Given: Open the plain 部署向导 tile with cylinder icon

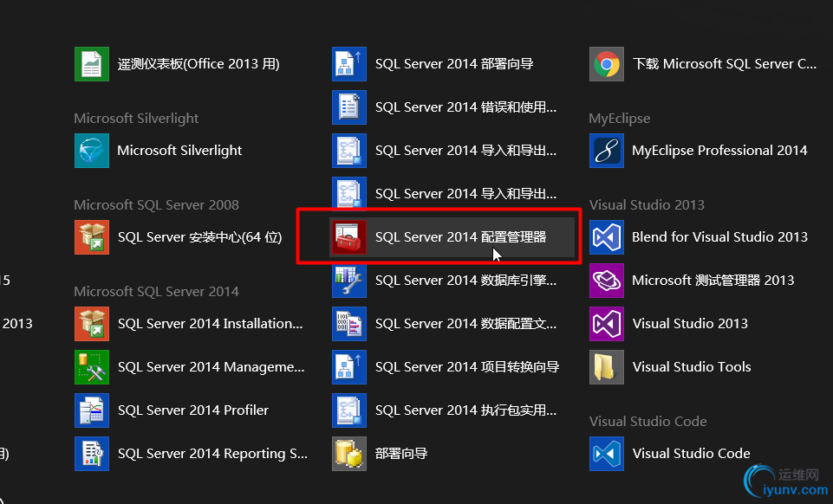Looking at the screenshot, I should pos(381,454).
